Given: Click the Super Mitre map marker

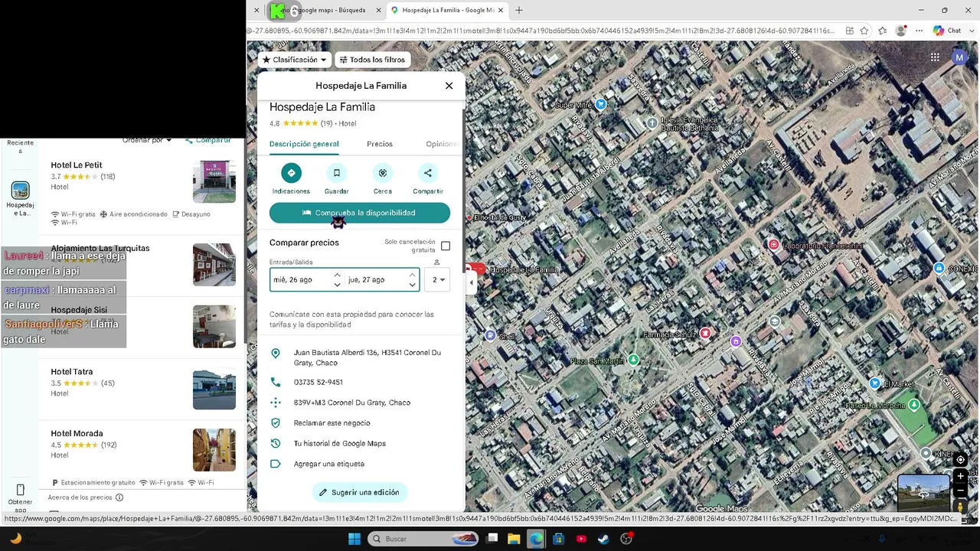Looking at the screenshot, I should 601,104.
